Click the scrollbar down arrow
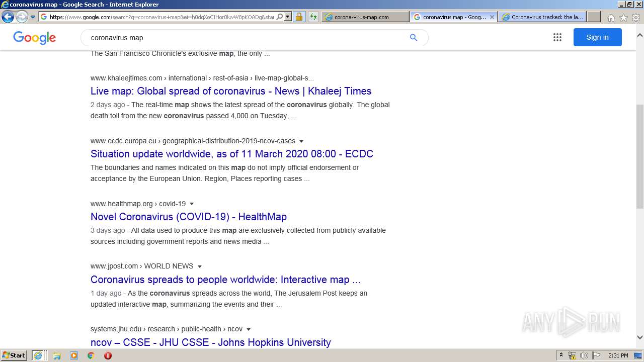Viewport: 644px width, 362px height. coord(639,337)
